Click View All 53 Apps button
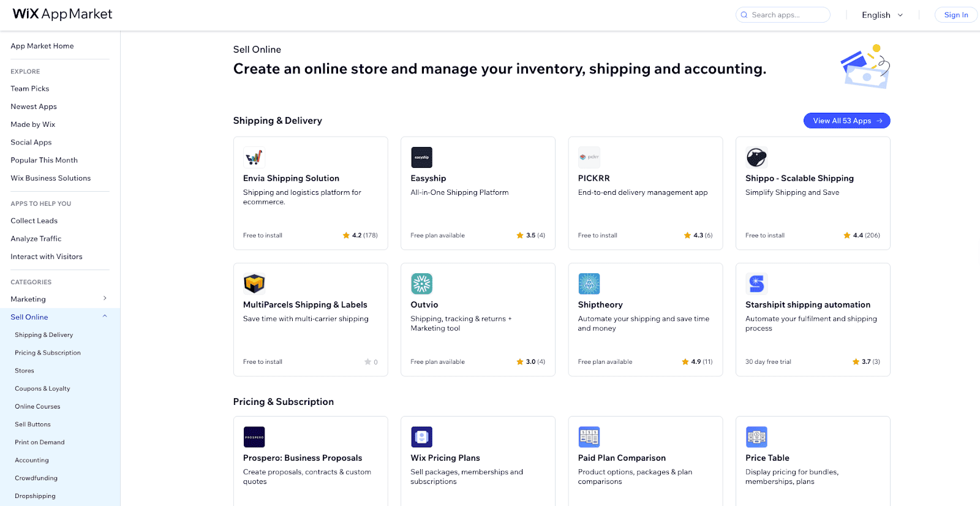The width and height of the screenshot is (980, 506). point(846,121)
